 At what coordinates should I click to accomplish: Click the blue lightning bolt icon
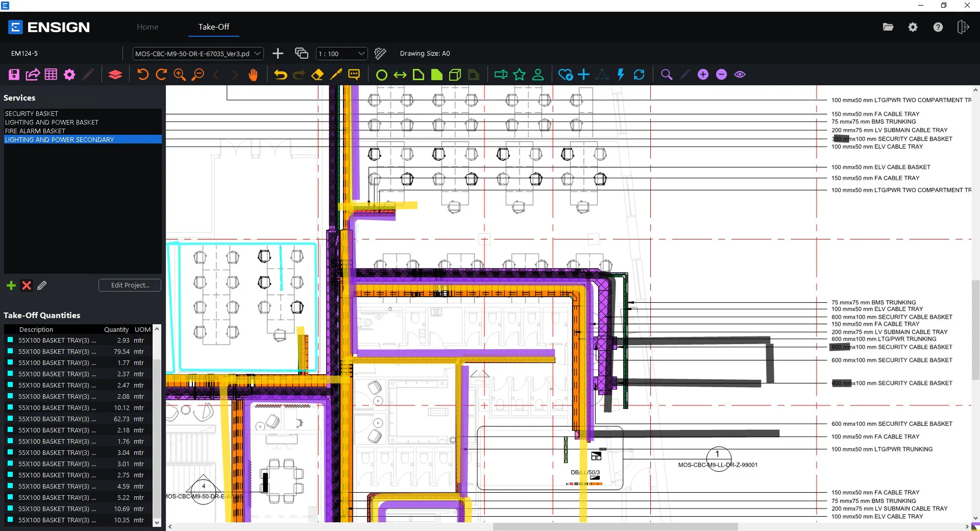click(x=621, y=75)
